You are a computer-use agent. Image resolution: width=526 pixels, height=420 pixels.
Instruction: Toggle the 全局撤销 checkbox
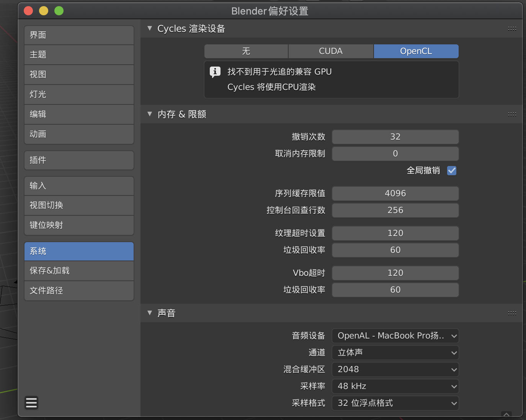point(452,171)
